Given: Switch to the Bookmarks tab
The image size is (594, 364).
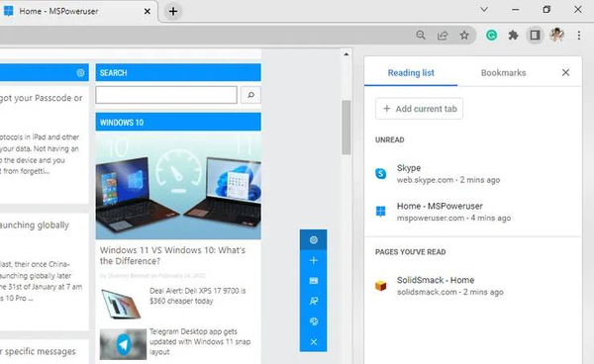Looking at the screenshot, I should pyautogui.click(x=503, y=72).
